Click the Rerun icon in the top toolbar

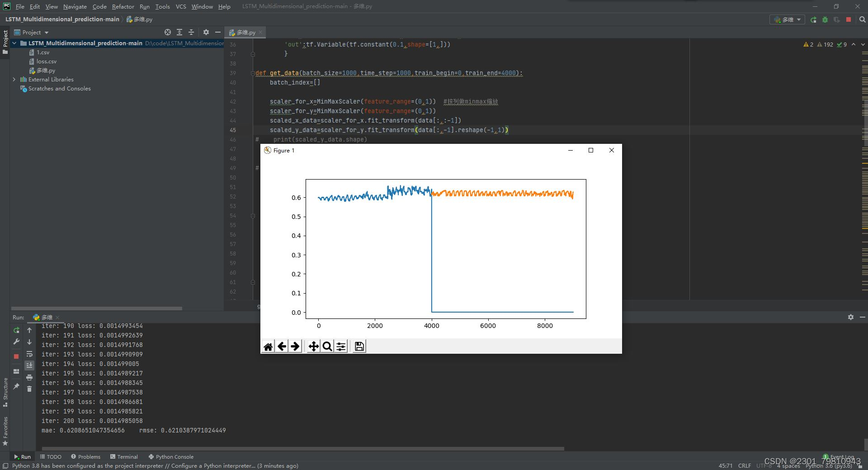[813, 19]
